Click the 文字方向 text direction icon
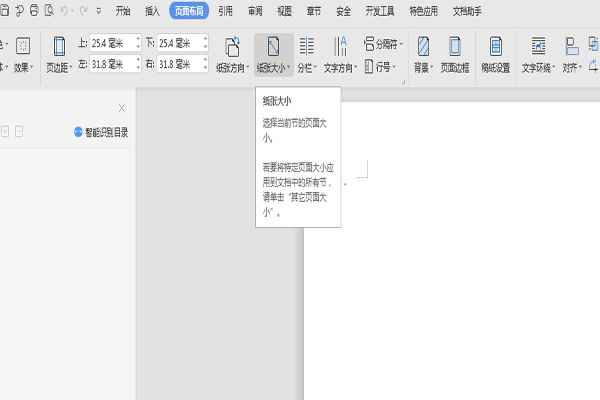600x400 pixels. (x=340, y=46)
